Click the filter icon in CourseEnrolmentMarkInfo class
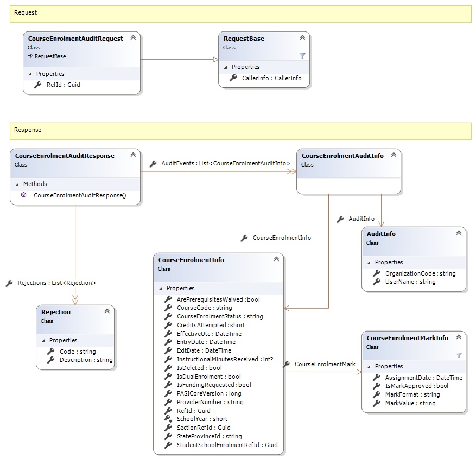Image resolution: width=476 pixels, height=459 pixels. pyautogui.click(x=459, y=355)
